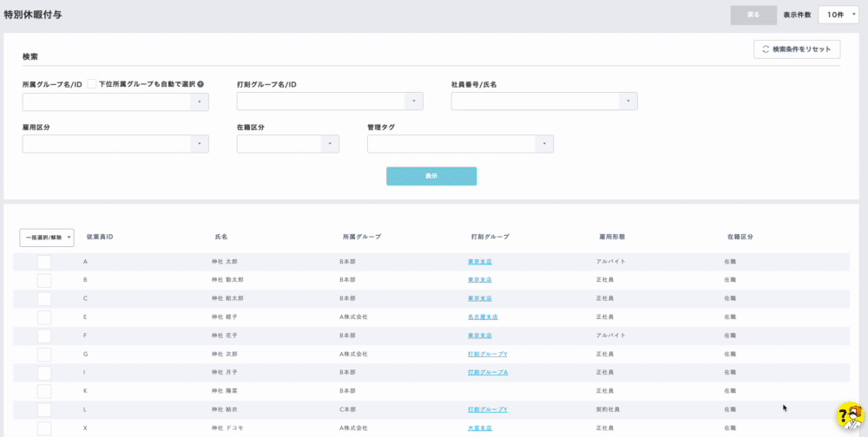Open the 雇用区分 dropdown
Viewport: 868px width, 437px height.
point(115,144)
